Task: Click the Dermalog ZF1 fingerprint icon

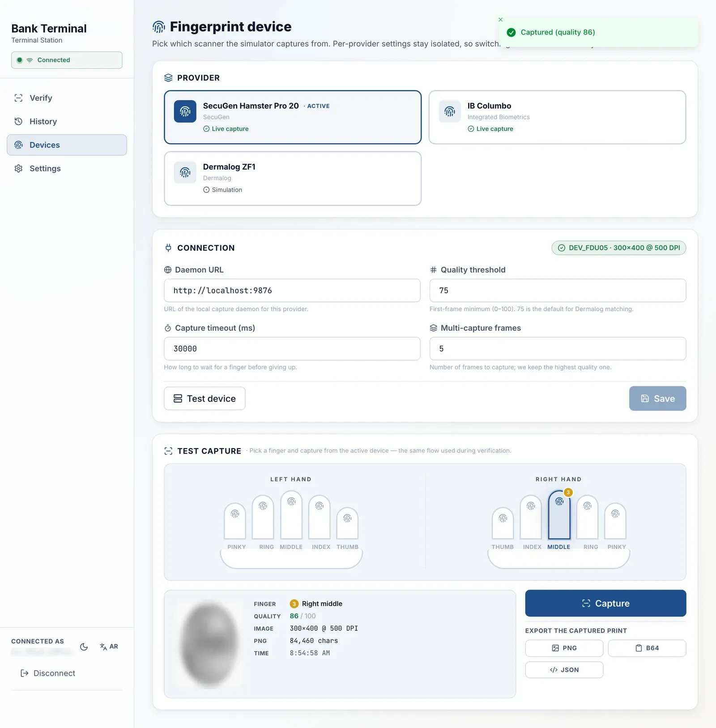Action: tap(185, 172)
